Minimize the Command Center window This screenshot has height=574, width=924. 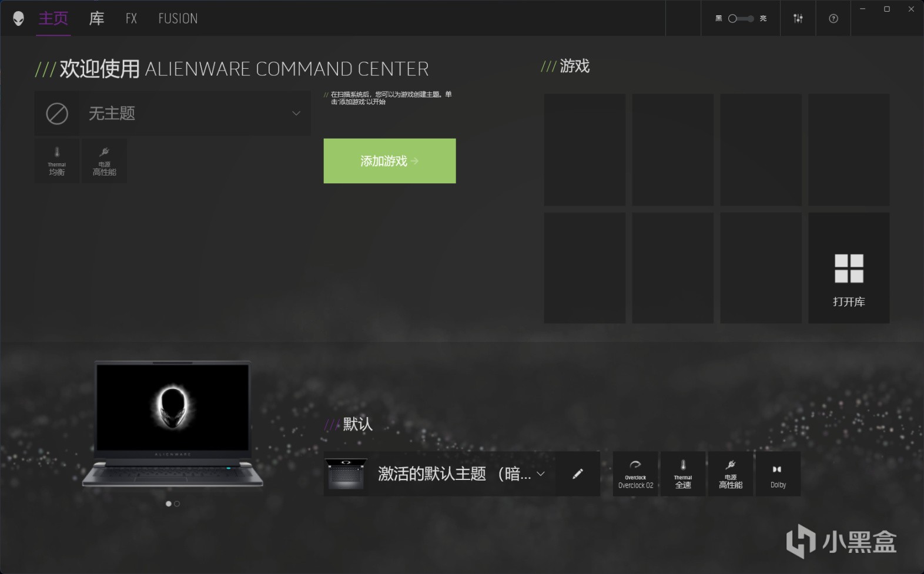tap(862, 9)
